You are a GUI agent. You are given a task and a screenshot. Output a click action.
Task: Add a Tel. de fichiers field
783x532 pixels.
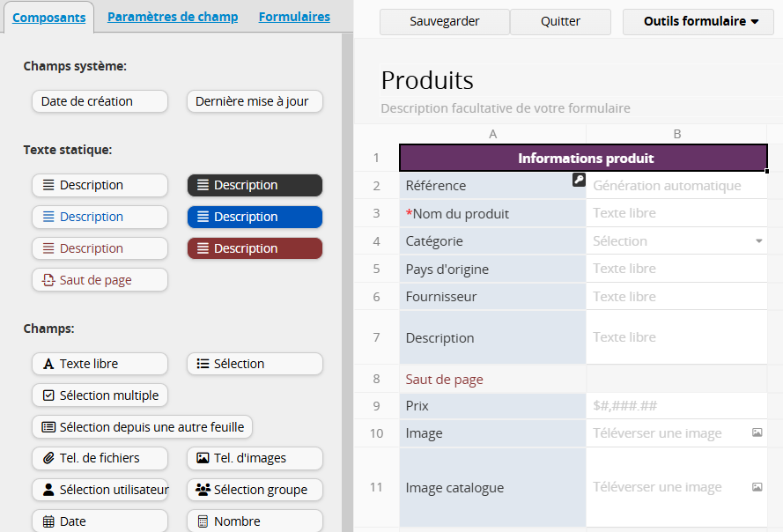[100, 458]
